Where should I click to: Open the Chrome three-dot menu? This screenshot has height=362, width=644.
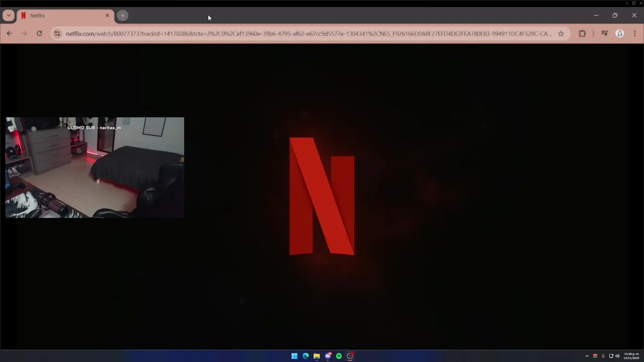click(634, 34)
